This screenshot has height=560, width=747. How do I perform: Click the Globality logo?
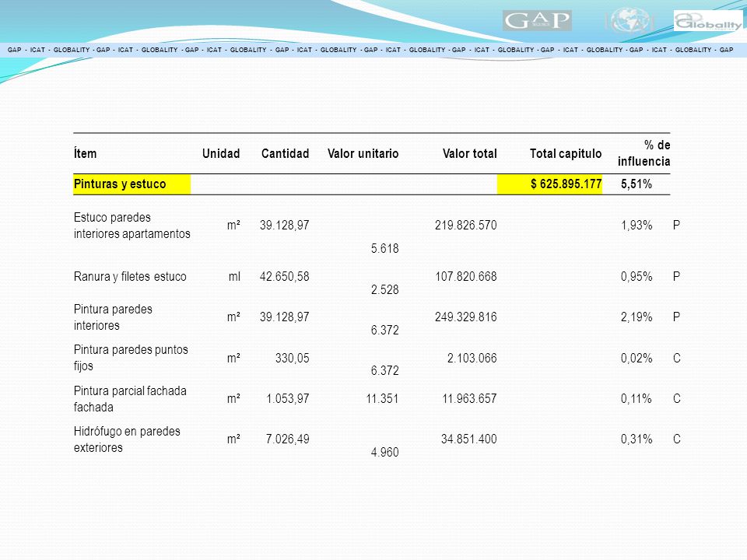click(708, 21)
